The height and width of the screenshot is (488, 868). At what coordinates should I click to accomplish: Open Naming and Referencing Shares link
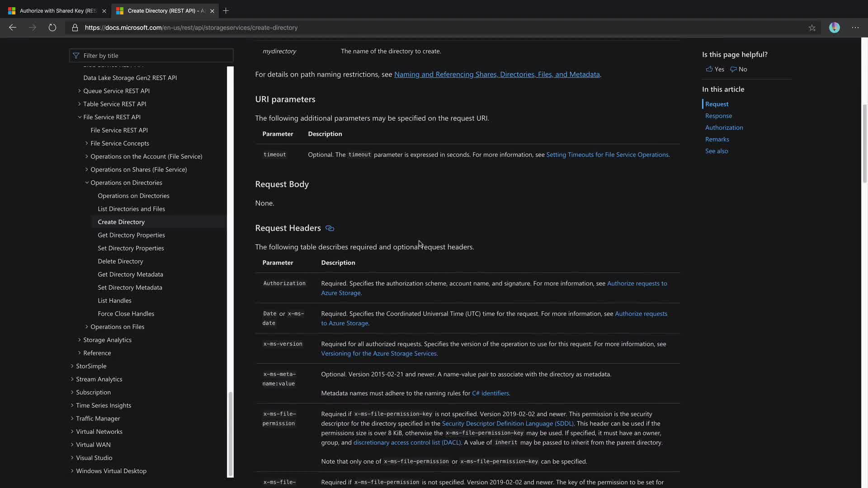tap(496, 74)
